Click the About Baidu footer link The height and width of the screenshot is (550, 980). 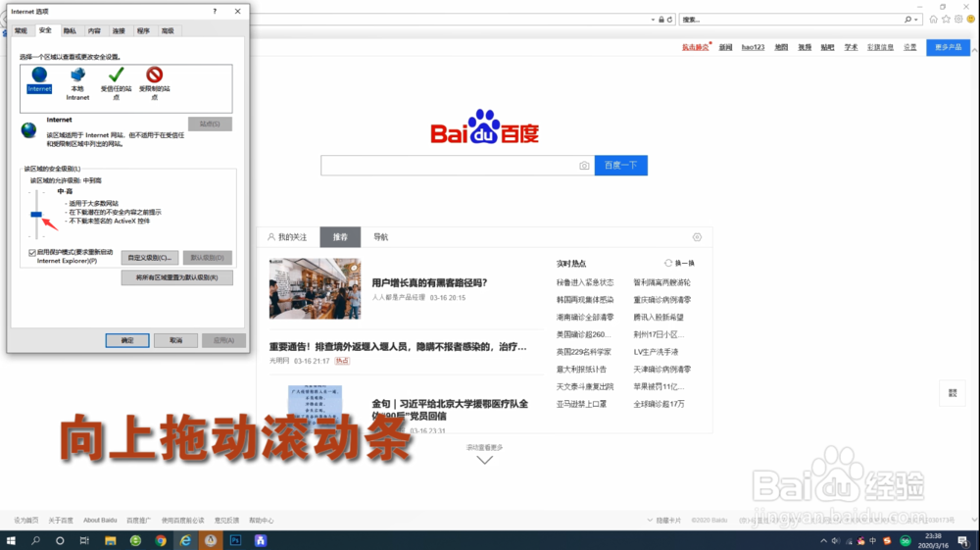click(x=100, y=520)
